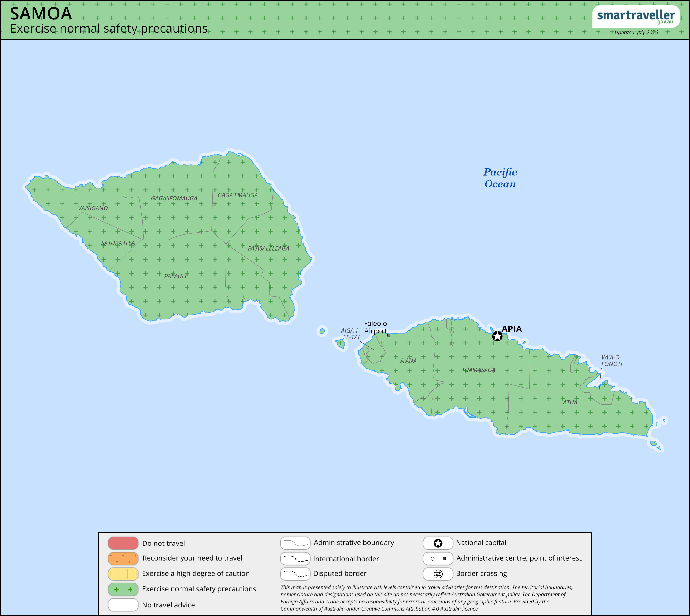This screenshot has width=690, height=616.
Task: Click the 'Administrative boundary' legend text
Action: (x=354, y=543)
